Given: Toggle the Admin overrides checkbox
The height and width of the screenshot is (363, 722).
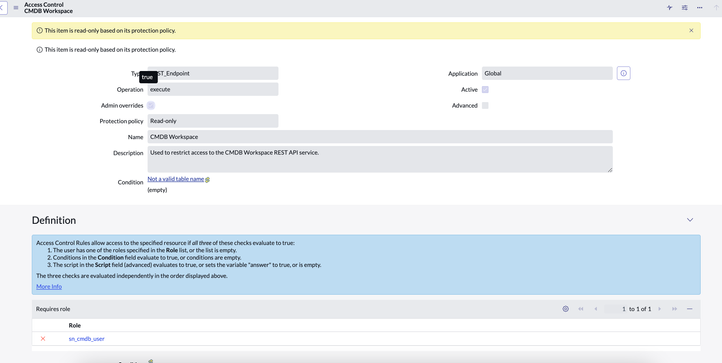Looking at the screenshot, I should (x=151, y=105).
